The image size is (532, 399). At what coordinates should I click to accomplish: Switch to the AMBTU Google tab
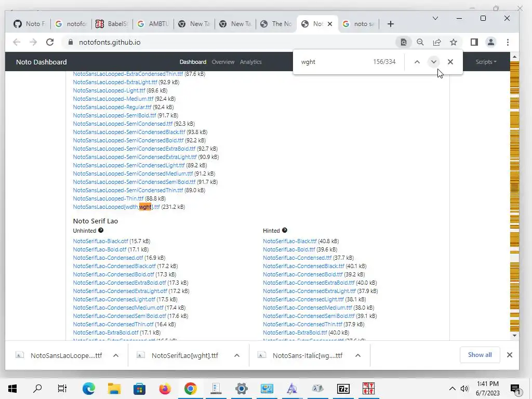pos(153,24)
